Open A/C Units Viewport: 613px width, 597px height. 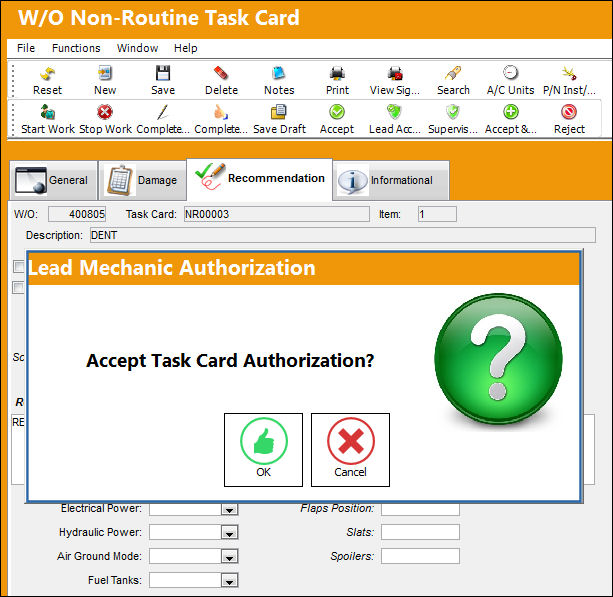(511, 81)
